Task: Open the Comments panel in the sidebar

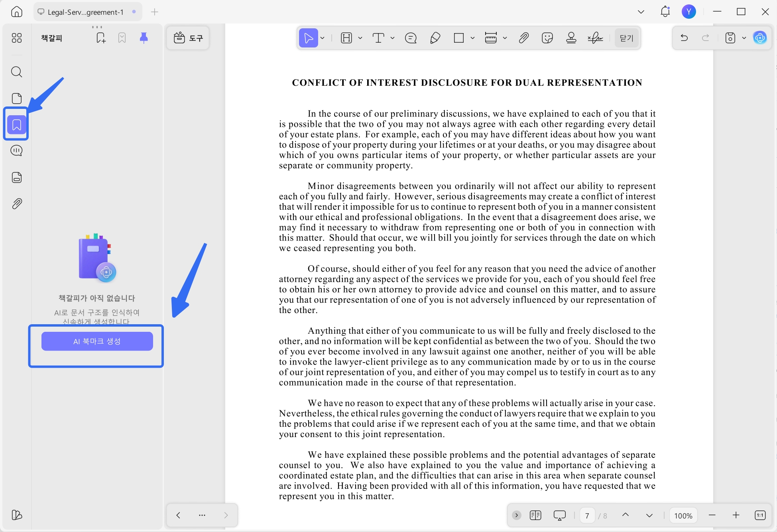Action: point(16,150)
